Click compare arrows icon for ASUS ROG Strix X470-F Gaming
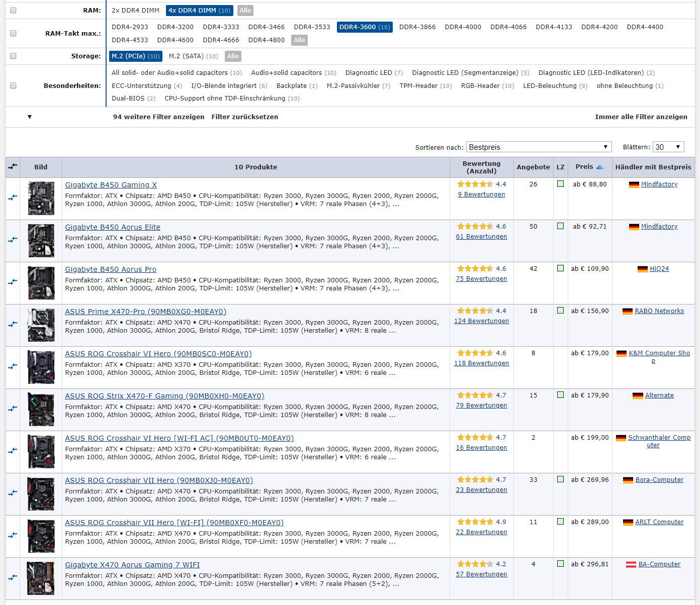 click(13, 409)
